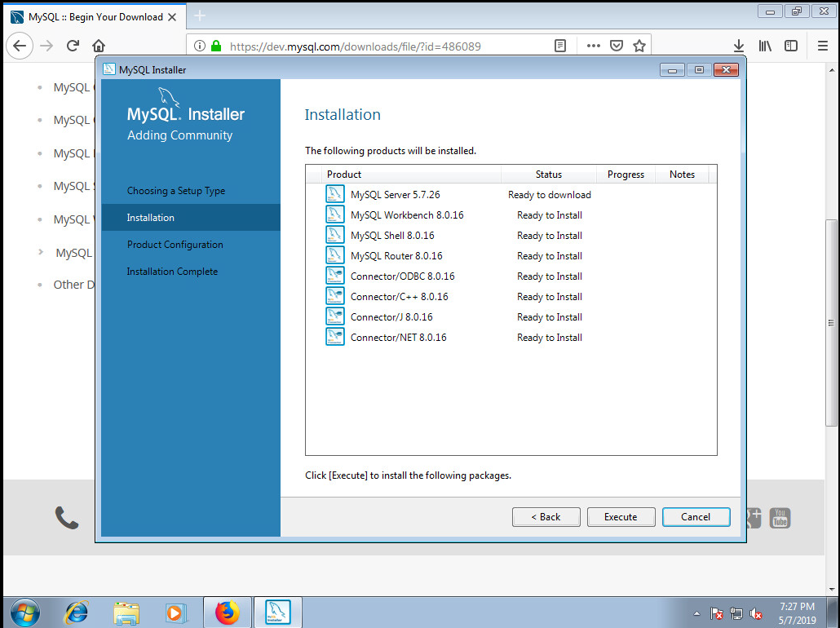Click Execute to install packages
The image size is (840, 628).
(x=621, y=517)
